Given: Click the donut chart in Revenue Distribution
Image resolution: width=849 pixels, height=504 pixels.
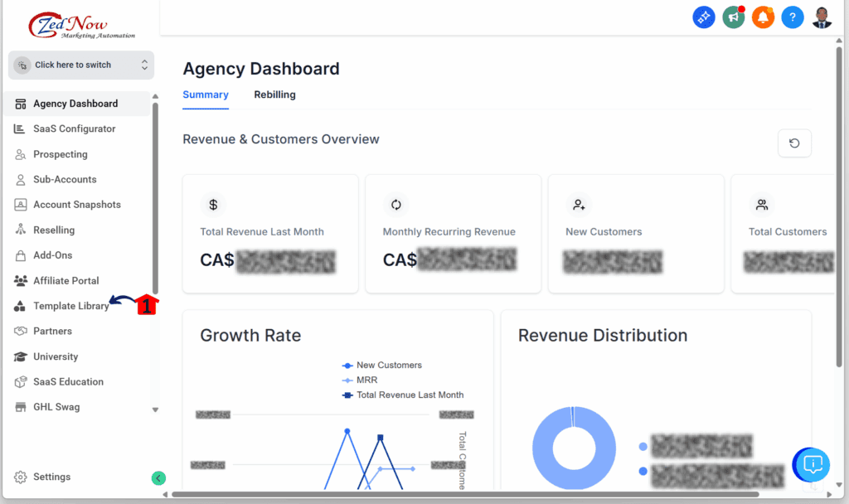Looking at the screenshot, I should (x=574, y=448).
